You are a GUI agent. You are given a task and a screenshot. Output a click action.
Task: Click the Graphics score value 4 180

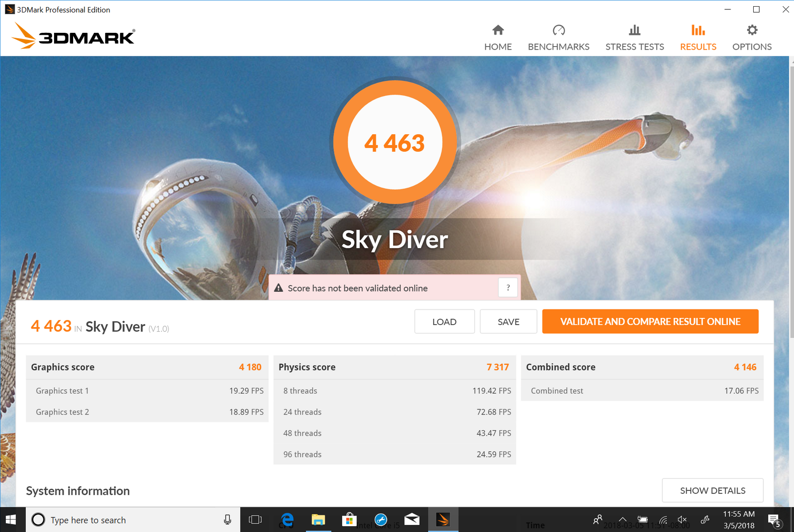(x=250, y=367)
